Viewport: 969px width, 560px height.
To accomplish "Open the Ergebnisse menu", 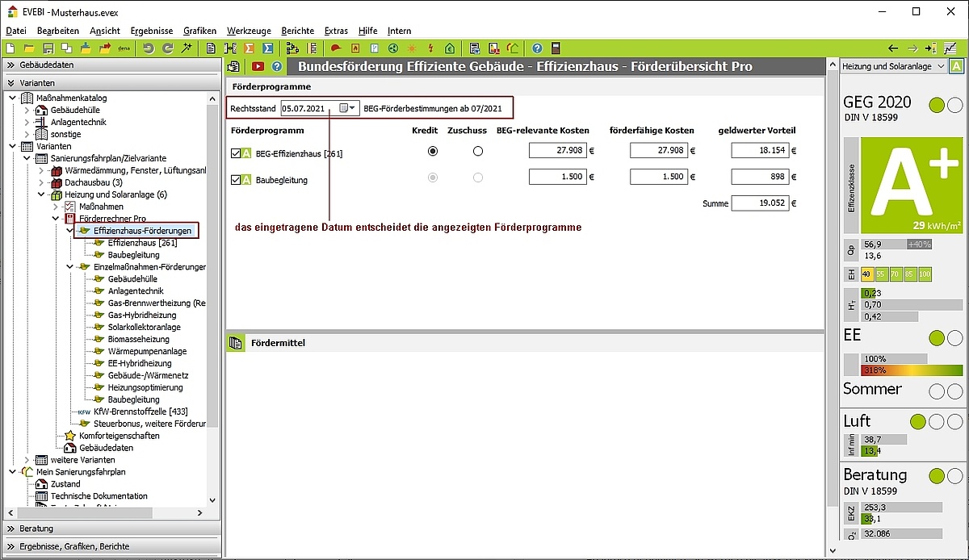I will click(152, 31).
